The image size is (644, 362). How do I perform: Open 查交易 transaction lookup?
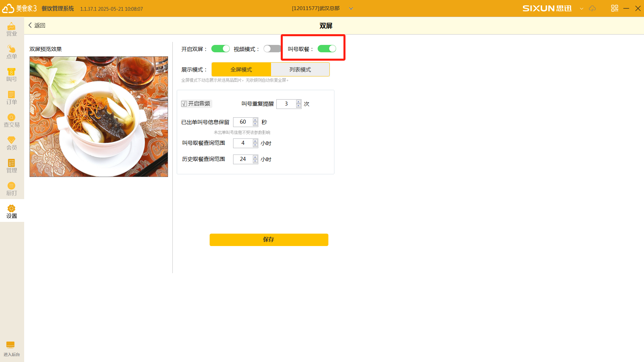[12, 121]
